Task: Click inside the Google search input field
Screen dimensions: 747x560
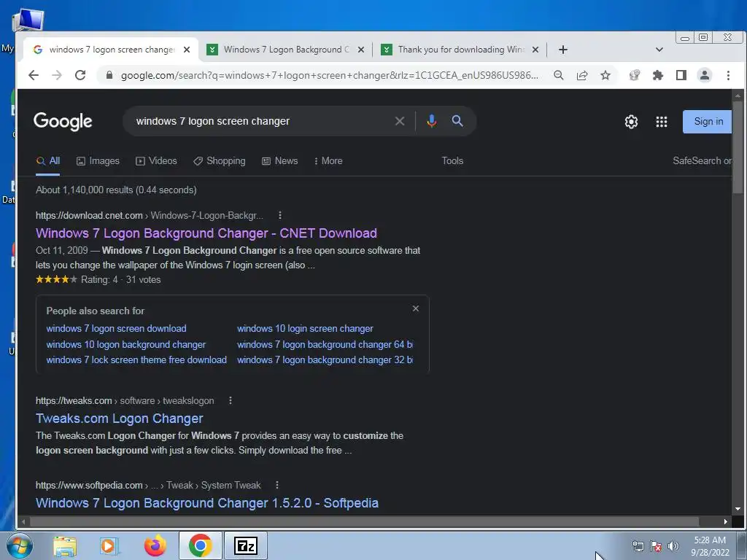Action: coord(262,122)
